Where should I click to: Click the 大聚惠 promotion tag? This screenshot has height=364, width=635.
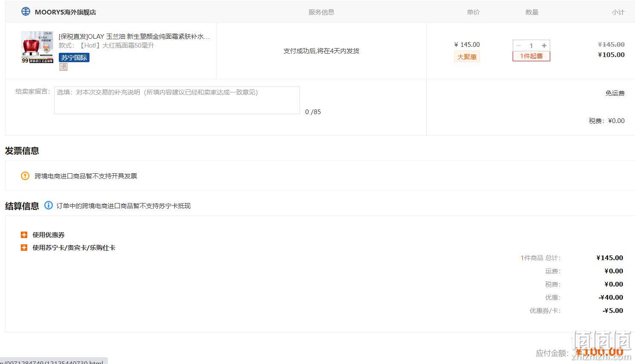click(x=467, y=57)
